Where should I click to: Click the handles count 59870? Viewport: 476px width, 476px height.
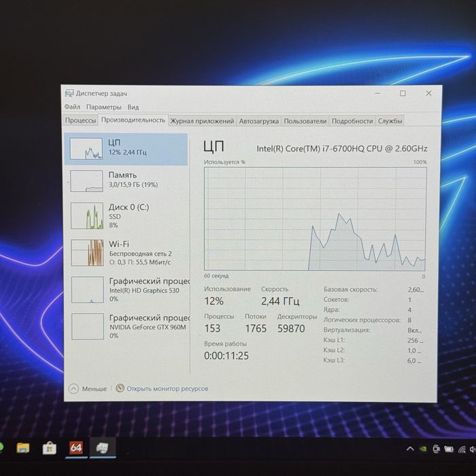coord(291,328)
